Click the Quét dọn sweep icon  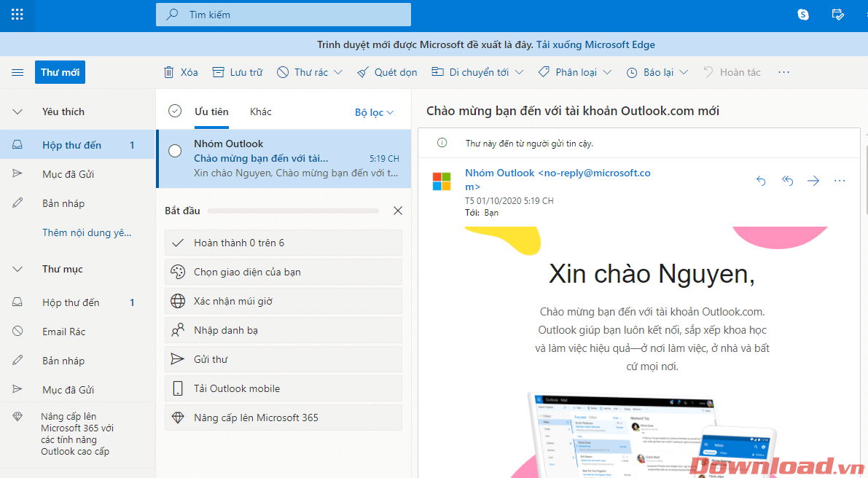coord(363,72)
